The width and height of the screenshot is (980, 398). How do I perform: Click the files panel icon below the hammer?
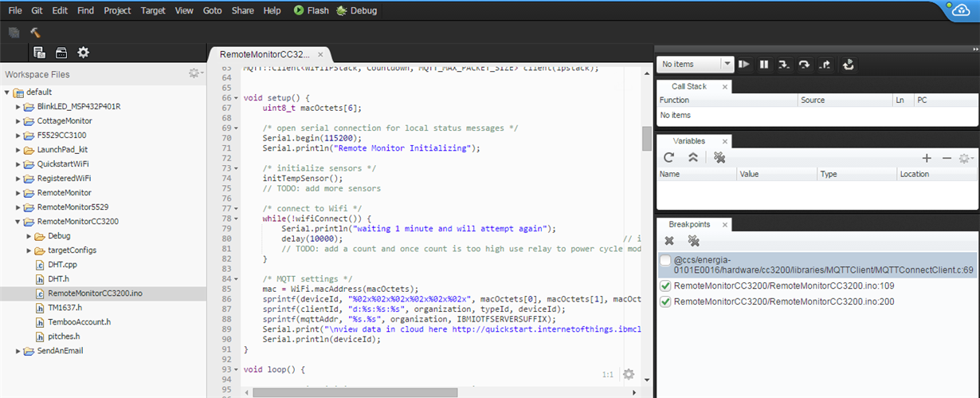[39, 53]
